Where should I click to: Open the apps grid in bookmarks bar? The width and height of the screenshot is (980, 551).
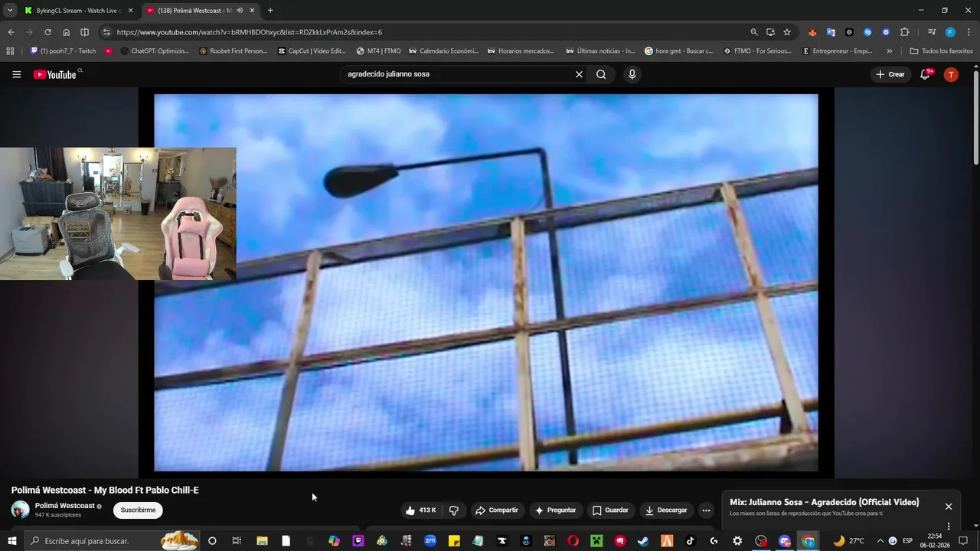[10, 51]
